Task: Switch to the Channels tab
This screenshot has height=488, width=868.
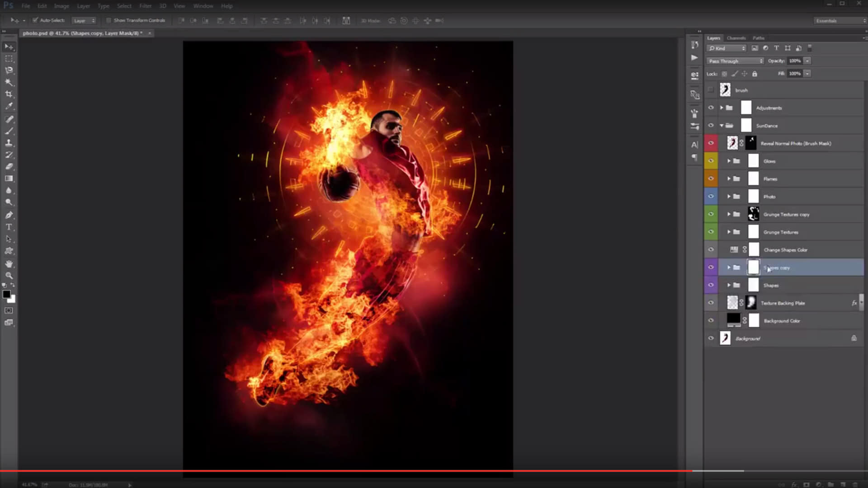Action: (x=736, y=38)
